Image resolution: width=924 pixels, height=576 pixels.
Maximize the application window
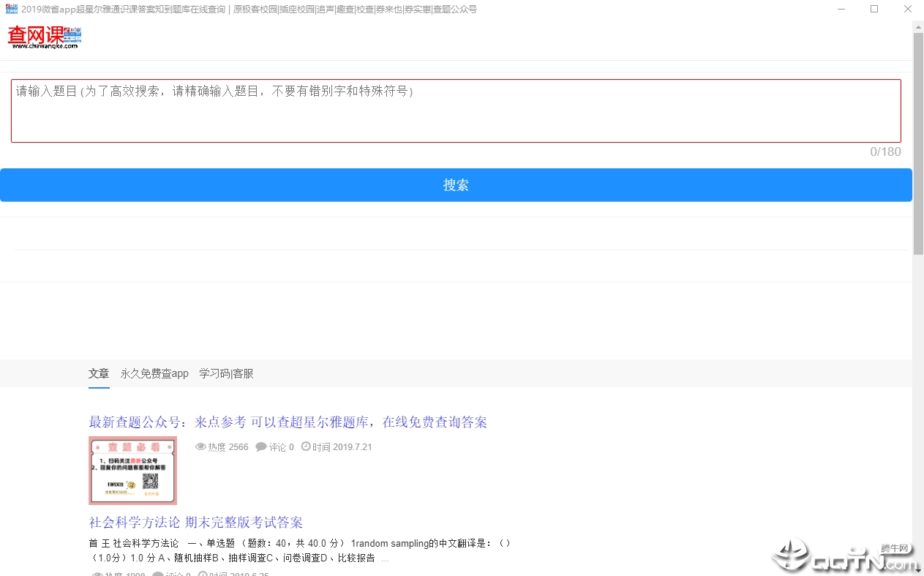click(x=874, y=10)
